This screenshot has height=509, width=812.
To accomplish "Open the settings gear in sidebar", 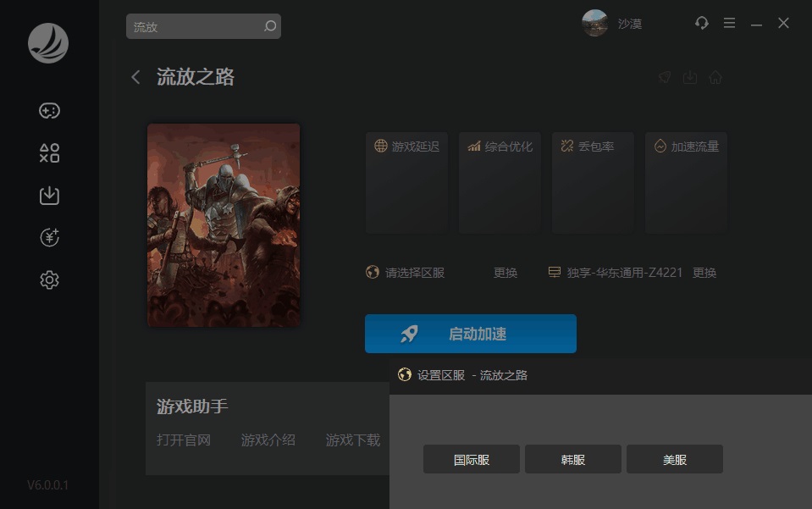I will tap(49, 280).
